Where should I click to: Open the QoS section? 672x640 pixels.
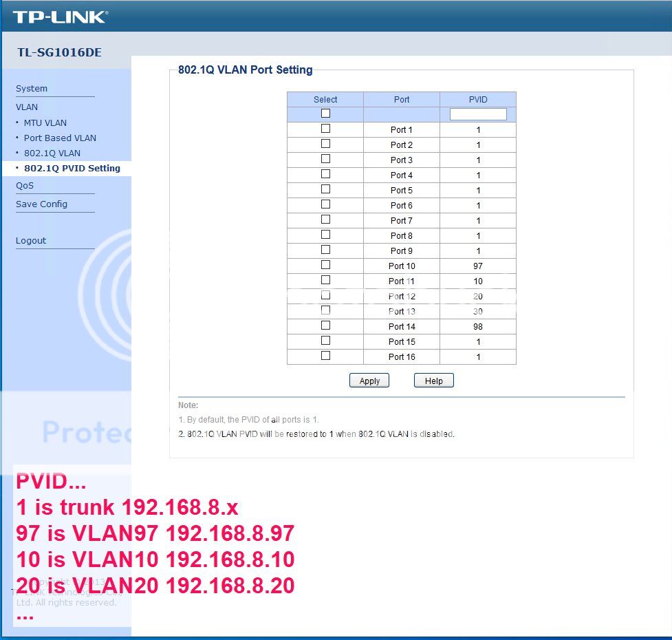click(24, 185)
